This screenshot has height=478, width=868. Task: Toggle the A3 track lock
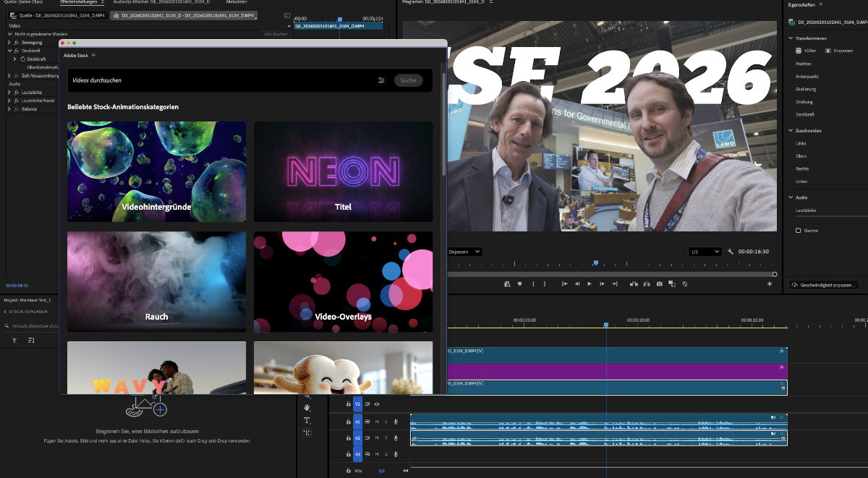349,454
